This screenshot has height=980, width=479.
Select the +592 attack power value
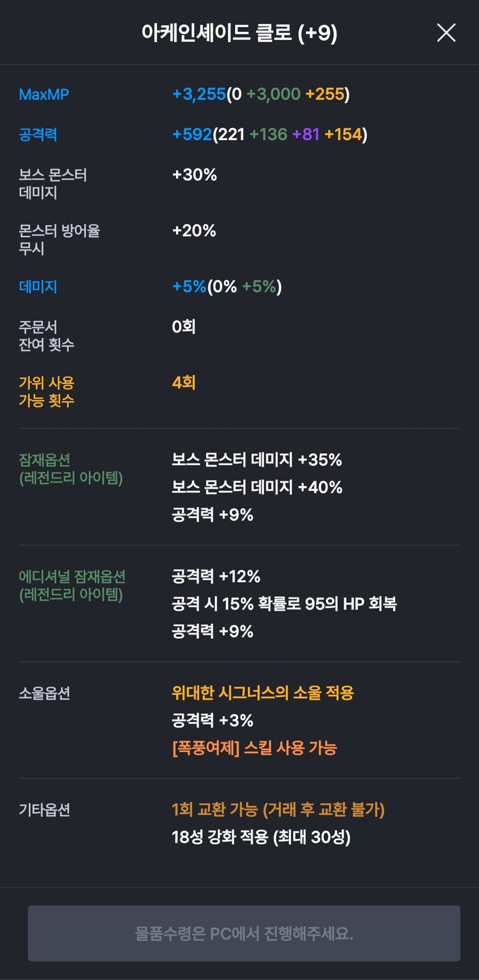coord(192,134)
